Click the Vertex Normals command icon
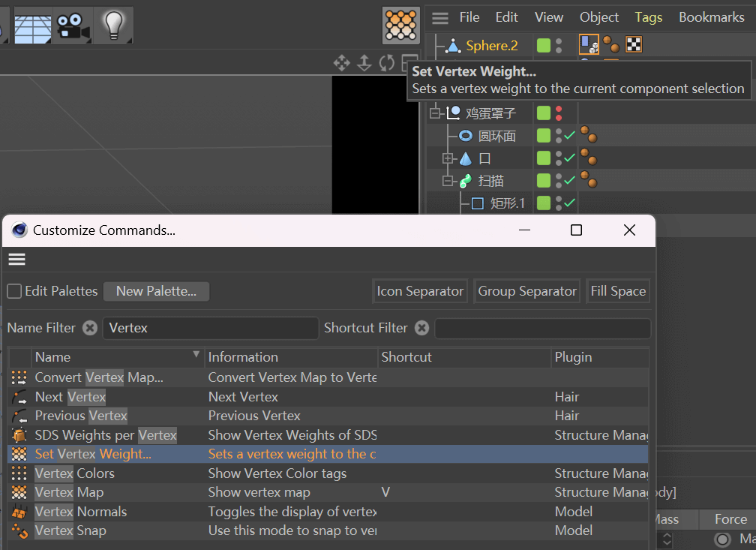The image size is (756, 550). pyautogui.click(x=19, y=512)
